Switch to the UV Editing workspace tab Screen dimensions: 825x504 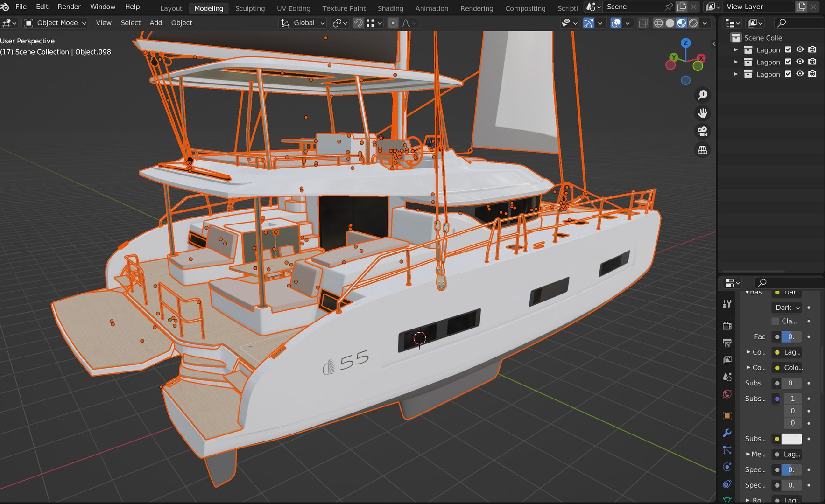pos(293,8)
